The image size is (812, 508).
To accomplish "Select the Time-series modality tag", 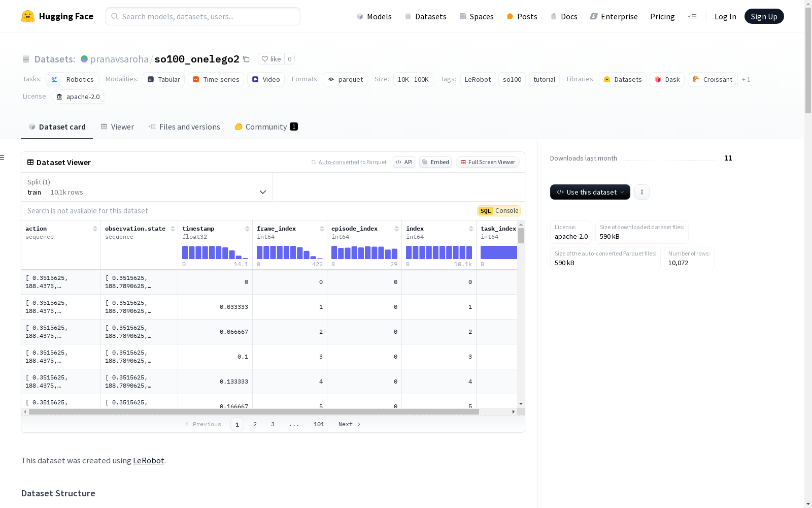I will 216,79.
